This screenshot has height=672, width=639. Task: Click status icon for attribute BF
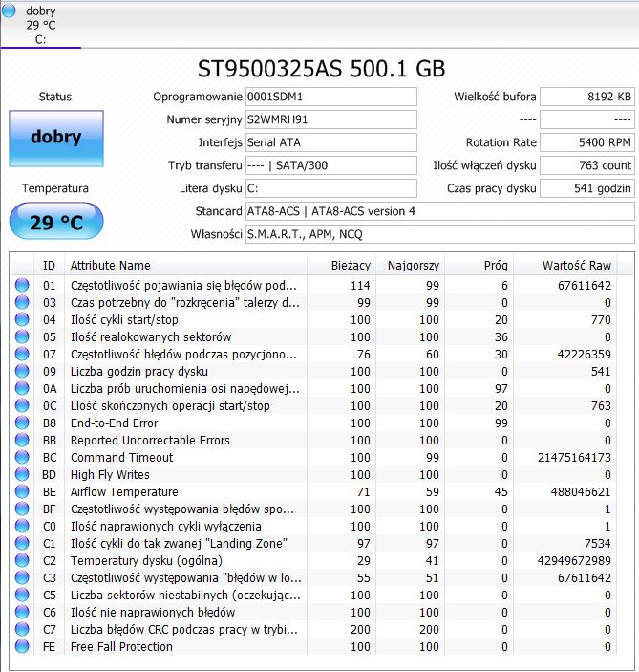22,509
